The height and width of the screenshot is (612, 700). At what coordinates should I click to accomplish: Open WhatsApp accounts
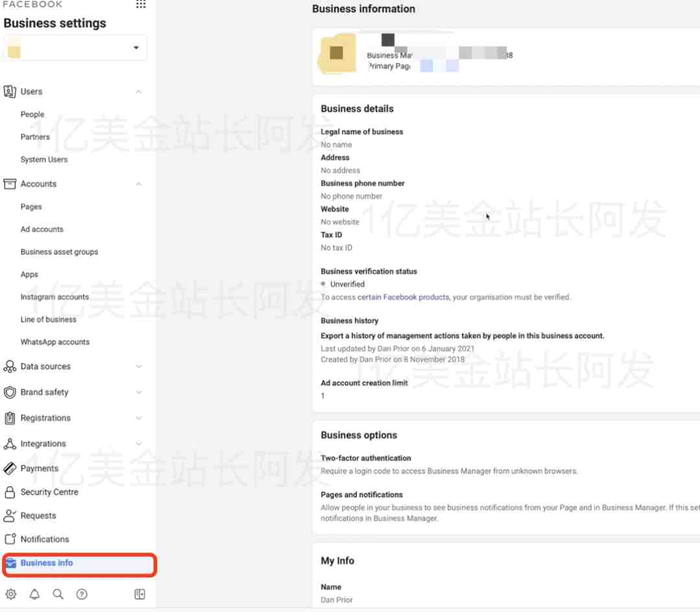pyautogui.click(x=55, y=342)
